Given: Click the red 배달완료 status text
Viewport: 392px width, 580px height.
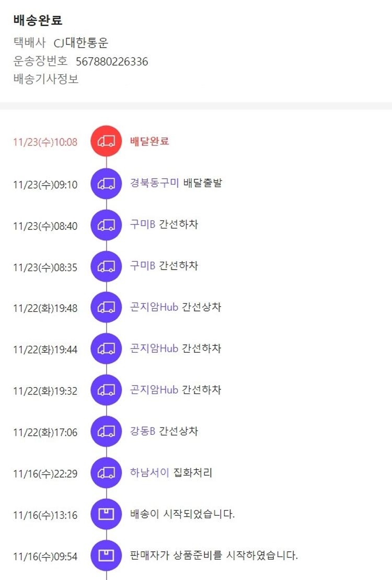Looking at the screenshot, I should pyautogui.click(x=149, y=141).
